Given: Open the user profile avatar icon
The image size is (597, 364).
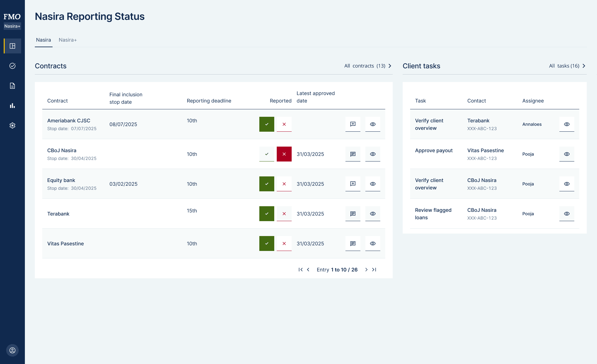Looking at the screenshot, I should [x=12, y=350].
